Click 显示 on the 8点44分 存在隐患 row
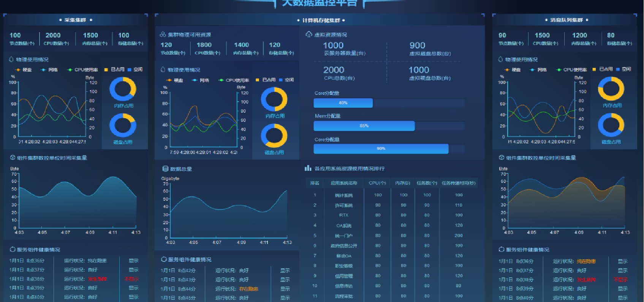 tap(285, 289)
